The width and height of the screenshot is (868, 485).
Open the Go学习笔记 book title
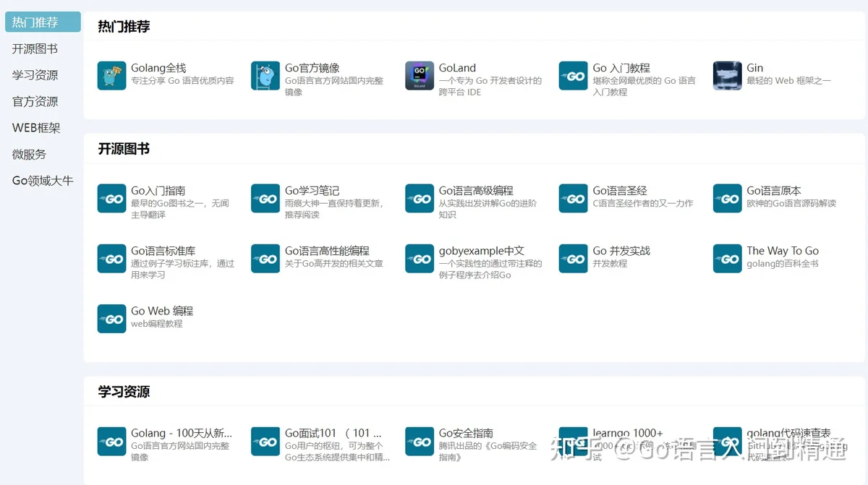312,191
